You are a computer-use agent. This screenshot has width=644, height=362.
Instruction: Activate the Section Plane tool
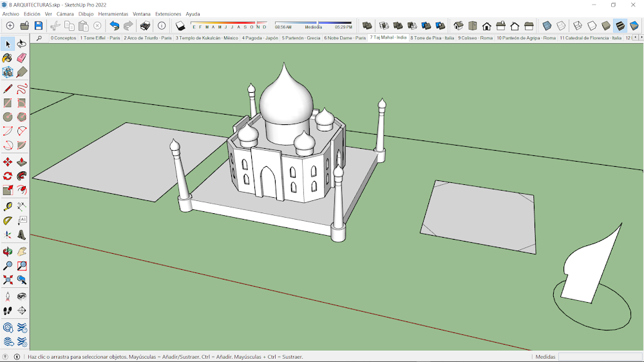22,310
